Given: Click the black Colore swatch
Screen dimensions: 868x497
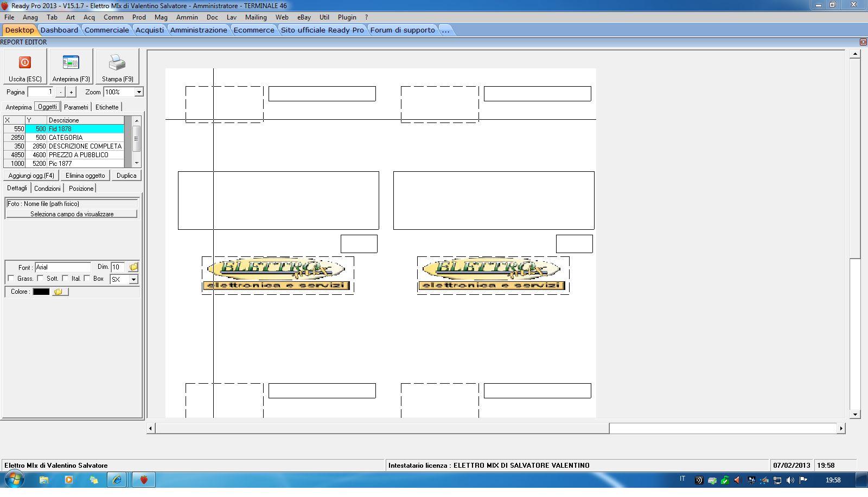Looking at the screenshot, I should tap(41, 292).
